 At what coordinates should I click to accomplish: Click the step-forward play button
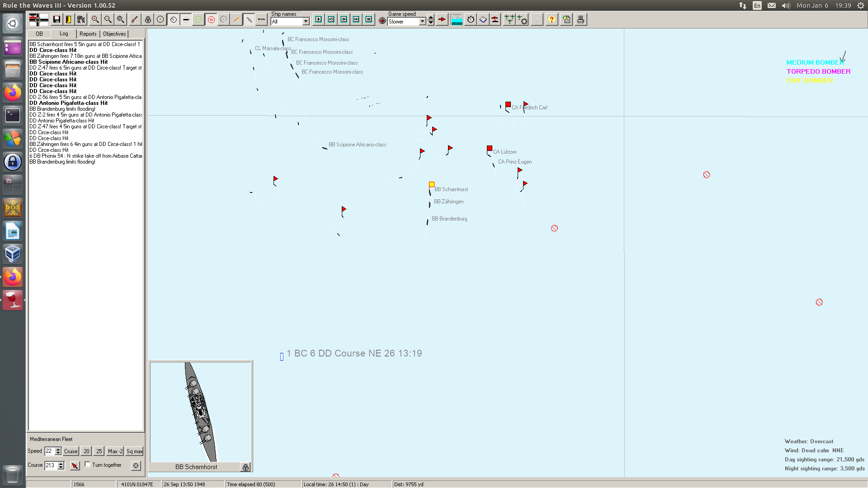point(344,19)
